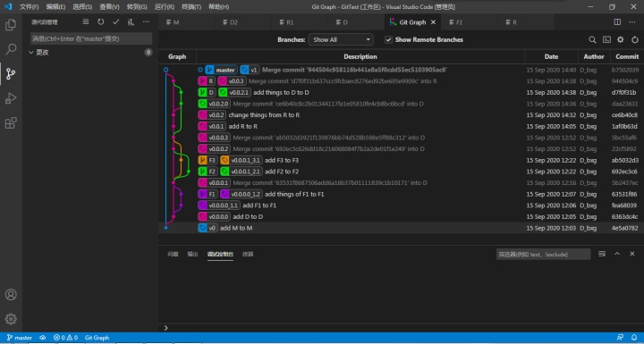The height and width of the screenshot is (344, 644).
Task: Search commits in Git Graph
Action: [592, 40]
